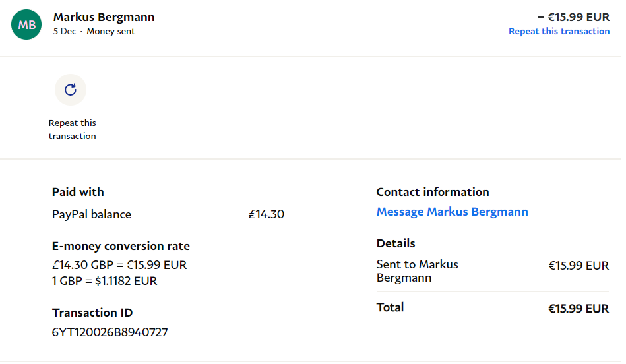This screenshot has height=364, width=626.
Task: Select the Transaction ID value 6YT120026B8940727
Action: pos(110,332)
